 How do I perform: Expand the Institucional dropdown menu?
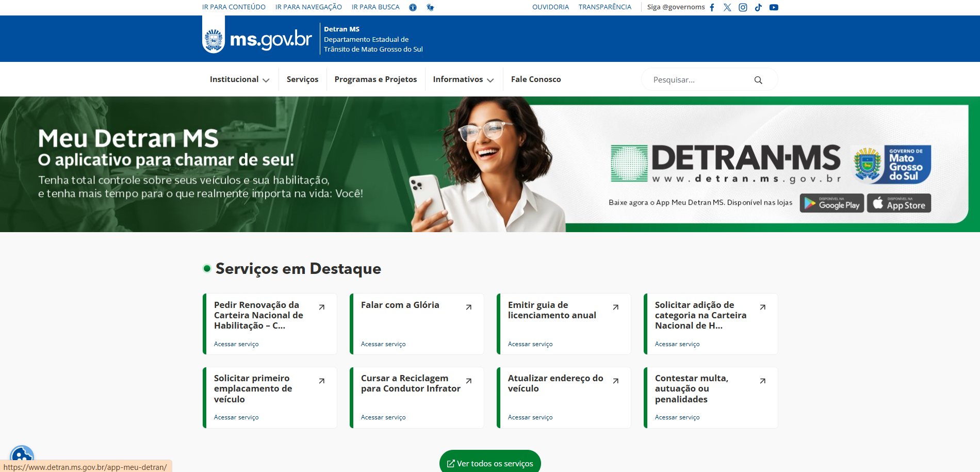point(239,79)
